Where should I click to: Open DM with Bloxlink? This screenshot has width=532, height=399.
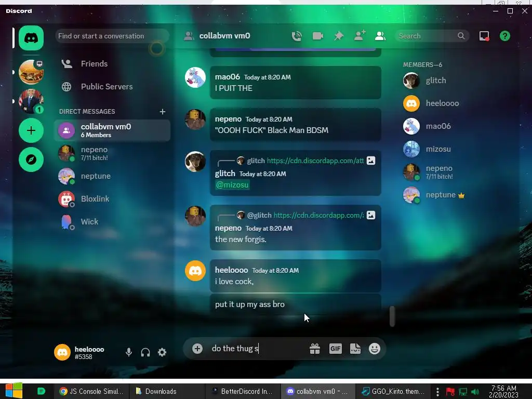click(112, 199)
